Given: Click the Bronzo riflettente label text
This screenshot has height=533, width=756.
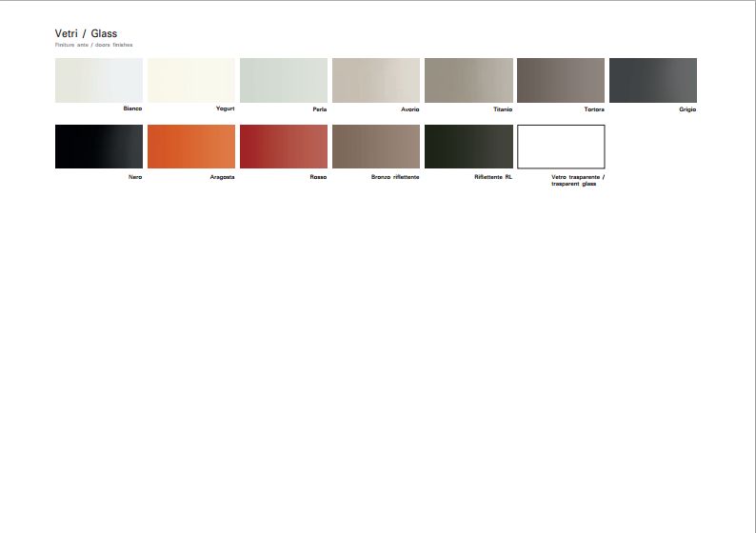Looking at the screenshot, I should coord(395,177).
